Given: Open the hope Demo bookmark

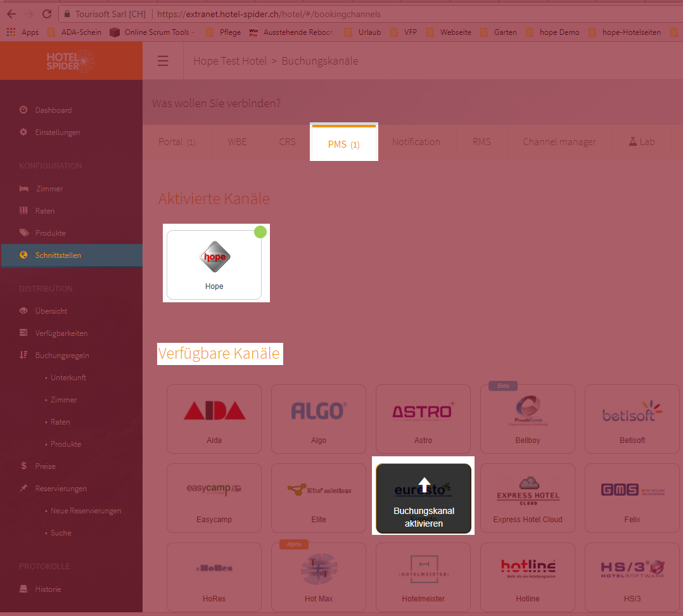Looking at the screenshot, I should (552, 32).
